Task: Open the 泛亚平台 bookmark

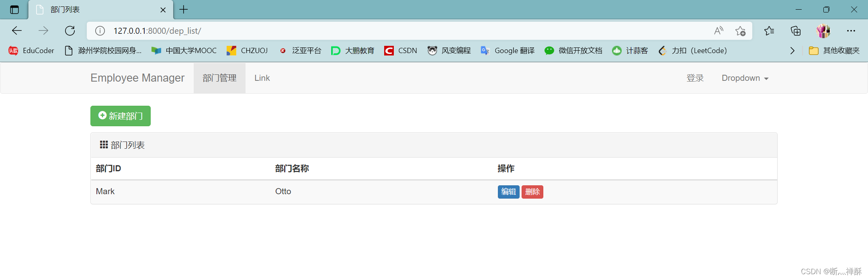Action: click(x=300, y=50)
